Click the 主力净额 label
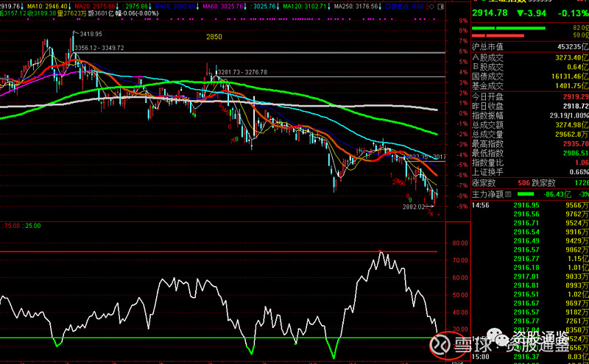 point(489,194)
